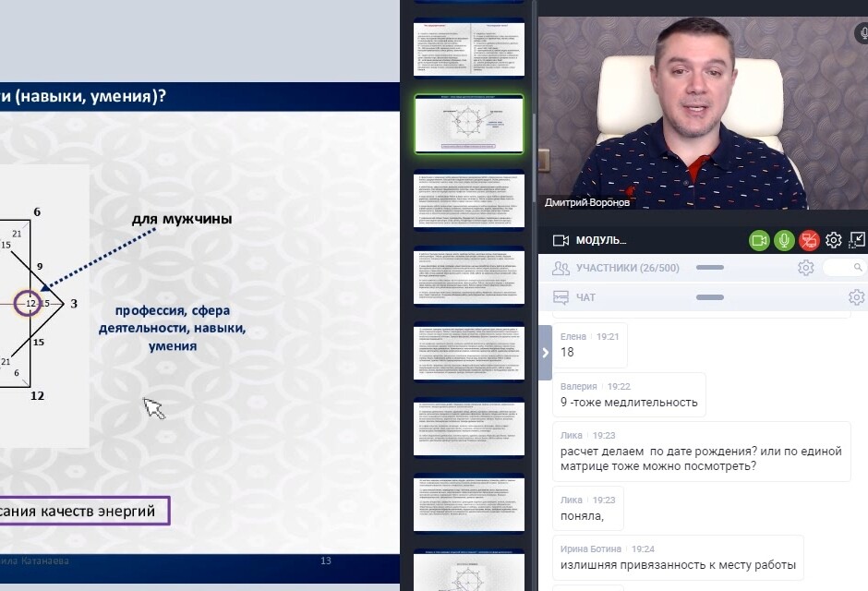This screenshot has width=868, height=591.
Task: Expand side panel with arrow handle
Action: click(545, 352)
